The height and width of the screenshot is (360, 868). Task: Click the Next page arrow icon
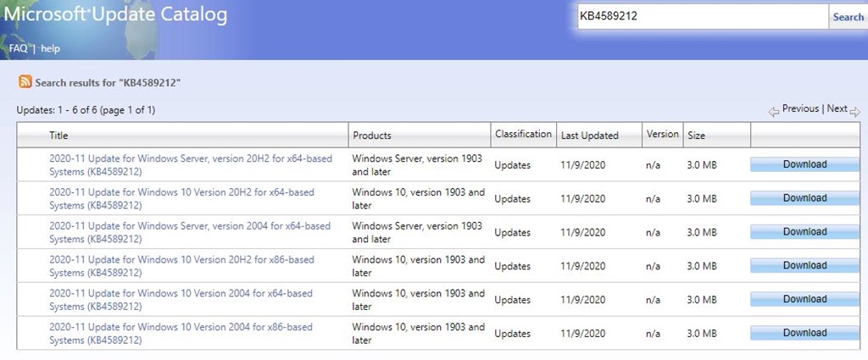pyautogui.click(x=854, y=111)
